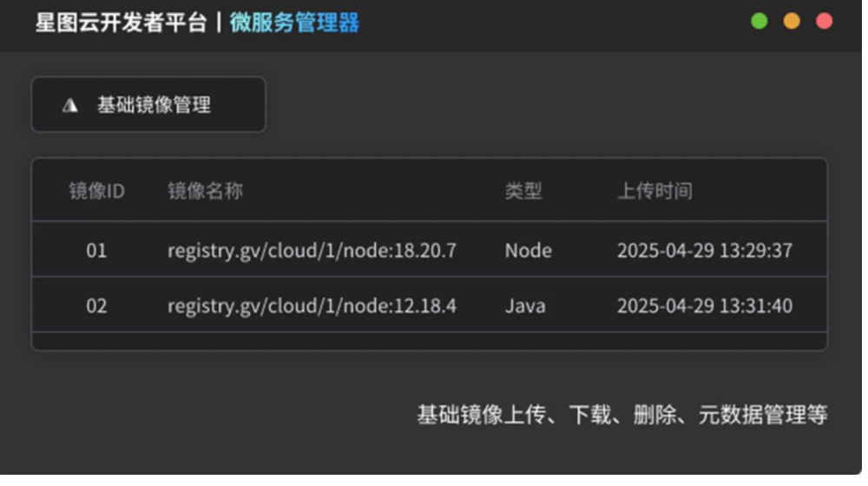868x486 pixels.
Task: Click the red window control dot
Action: click(x=824, y=22)
